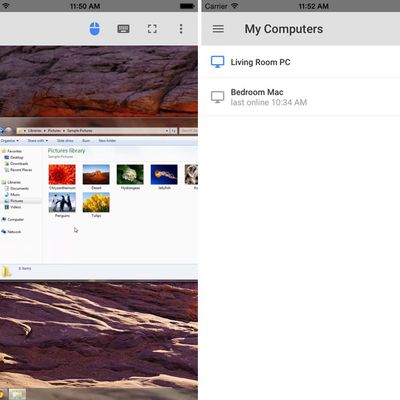
Task: Select Desktop in the navigation pane
Action: coord(14,157)
